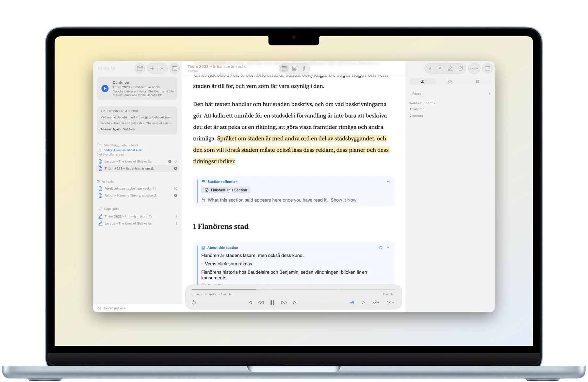Skip to previous section in player
Image resolution: width=588 pixels, height=382 pixels.
pyautogui.click(x=250, y=302)
